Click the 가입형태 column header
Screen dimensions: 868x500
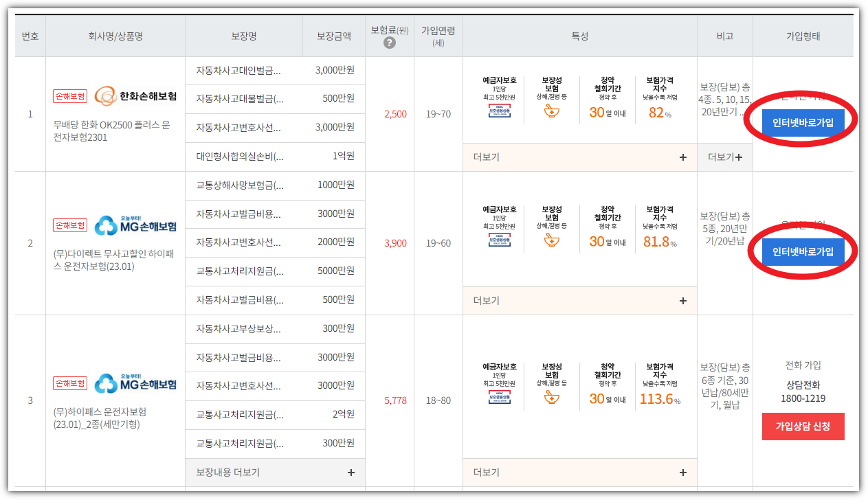tap(803, 36)
